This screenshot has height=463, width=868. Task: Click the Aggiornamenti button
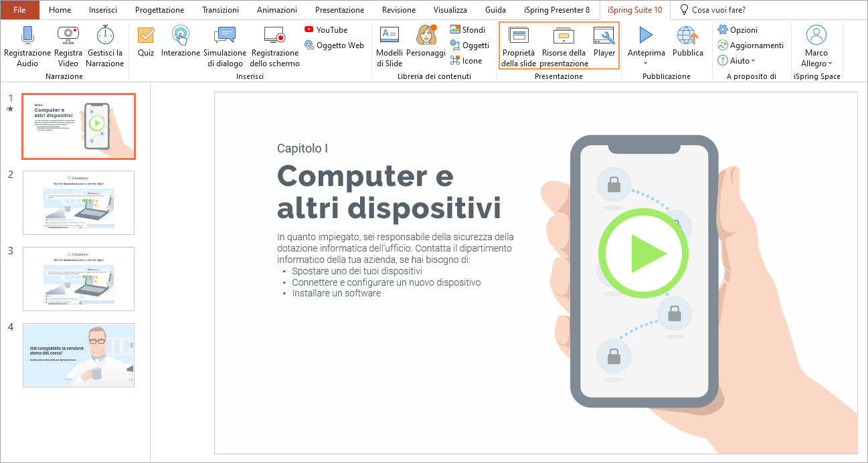[750, 45]
